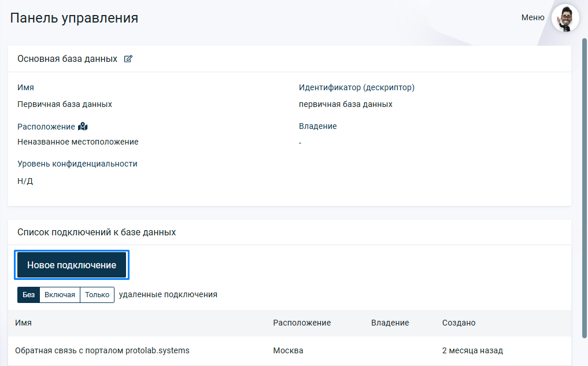
Task: Click the Имя column header in the connections table
Action: tap(23, 323)
